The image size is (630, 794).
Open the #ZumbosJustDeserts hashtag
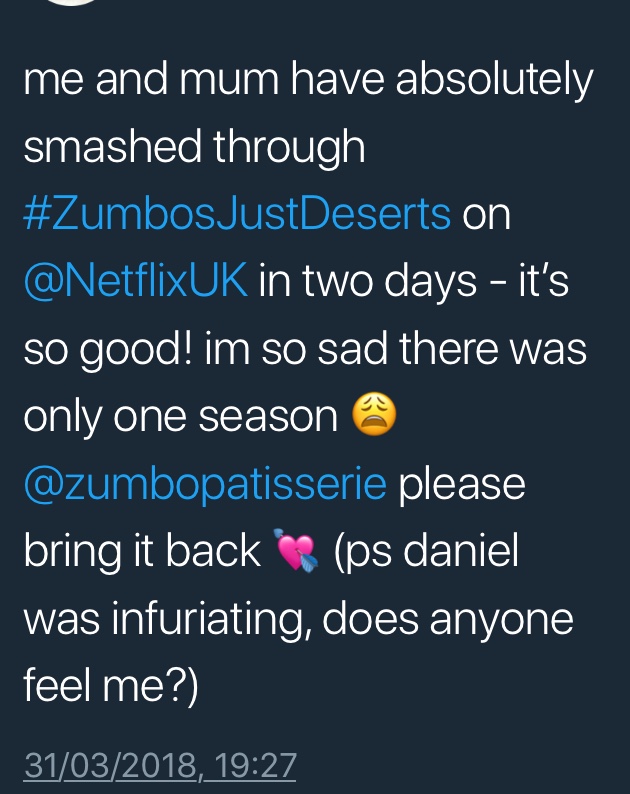tap(236, 214)
